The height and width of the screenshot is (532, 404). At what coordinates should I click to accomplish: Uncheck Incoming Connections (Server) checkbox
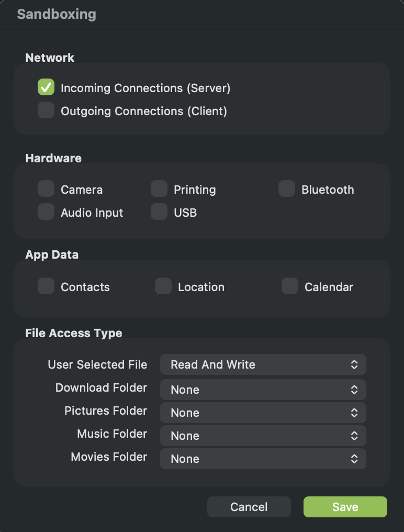[x=46, y=87]
